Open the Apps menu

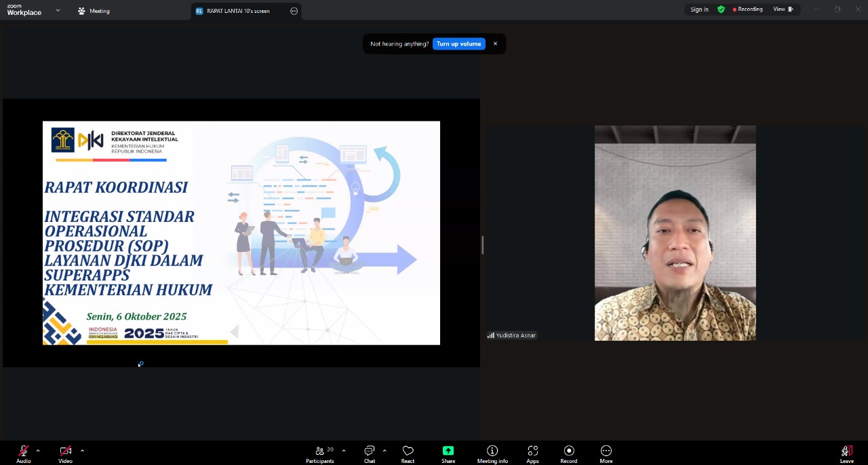point(532,453)
